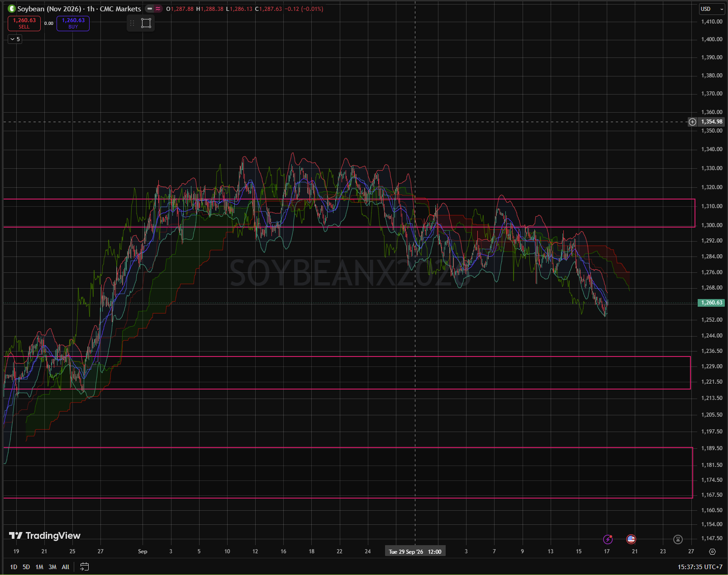
Task: Select the rectangle drawing tool icon
Action: pos(146,23)
